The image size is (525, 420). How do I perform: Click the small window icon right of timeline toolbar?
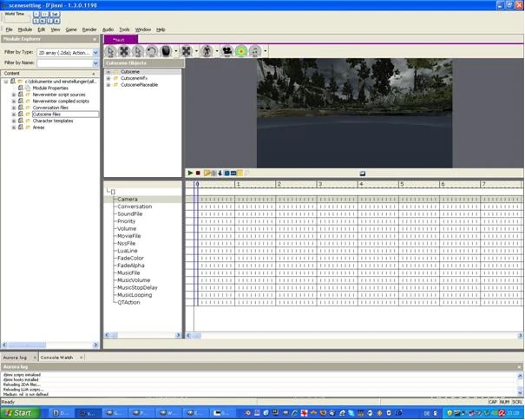362,174
